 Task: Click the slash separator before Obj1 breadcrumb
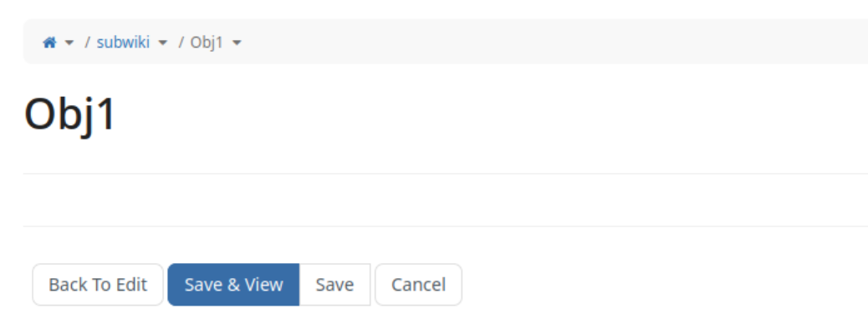click(x=181, y=42)
